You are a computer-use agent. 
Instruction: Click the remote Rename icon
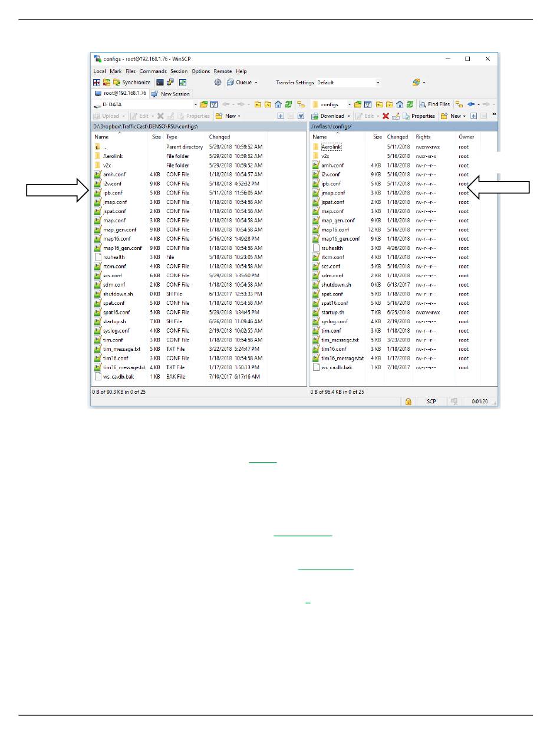tap(396, 116)
